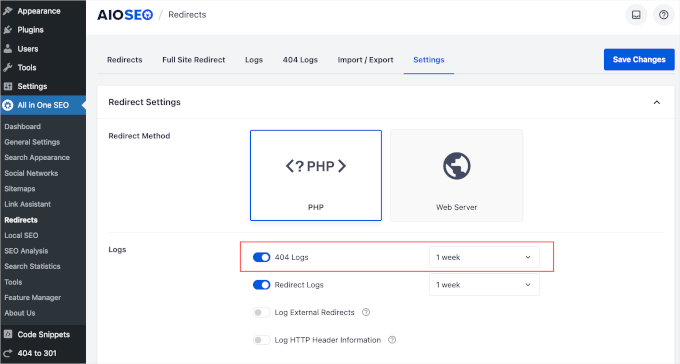The height and width of the screenshot is (364, 680).
Task: Click the Appearance paintbrush icon in sidebar
Action: pos(8,11)
